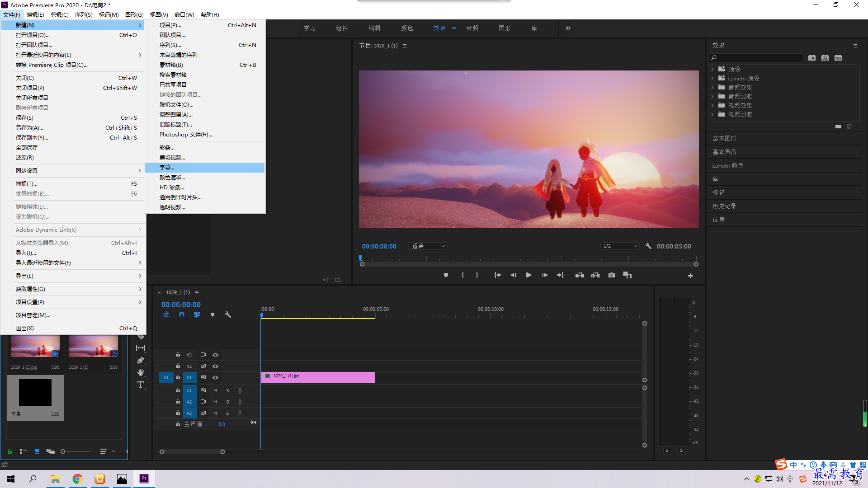Switch Project panel to list view
868x488 pixels.
[x=24, y=451]
